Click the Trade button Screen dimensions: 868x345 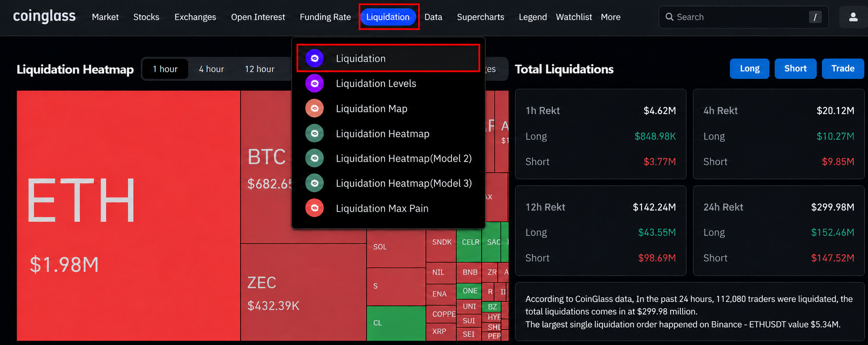[843, 68]
